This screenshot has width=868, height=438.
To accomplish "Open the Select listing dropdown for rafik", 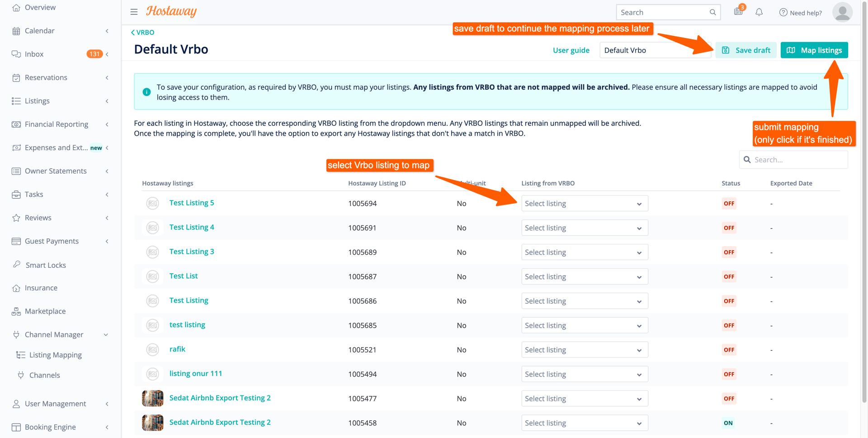I will pyautogui.click(x=585, y=350).
